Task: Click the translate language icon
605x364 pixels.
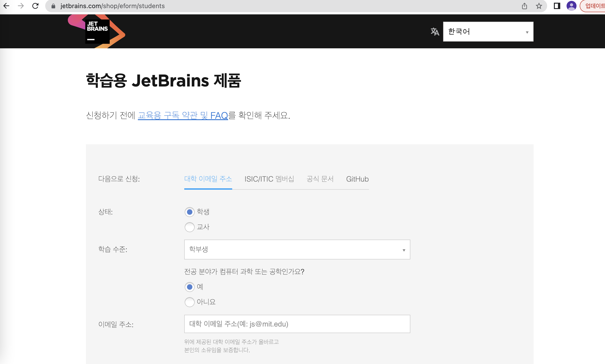Action: (x=435, y=32)
